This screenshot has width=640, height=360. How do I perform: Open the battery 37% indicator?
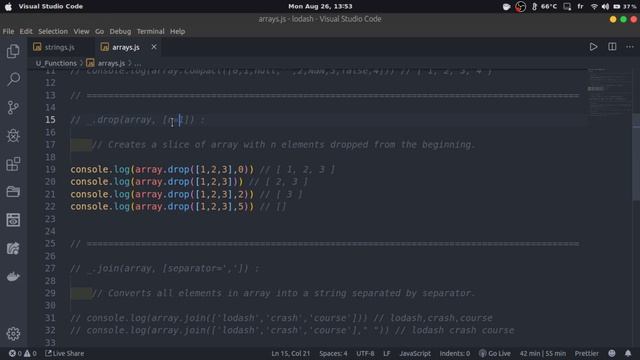625,7
